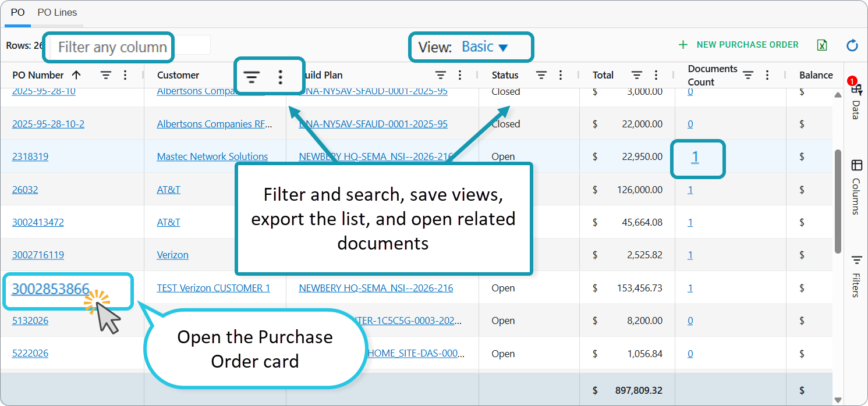Screen dimensions: 868x406
Task: Select the 897,809.32 grand total
Action: (639, 390)
